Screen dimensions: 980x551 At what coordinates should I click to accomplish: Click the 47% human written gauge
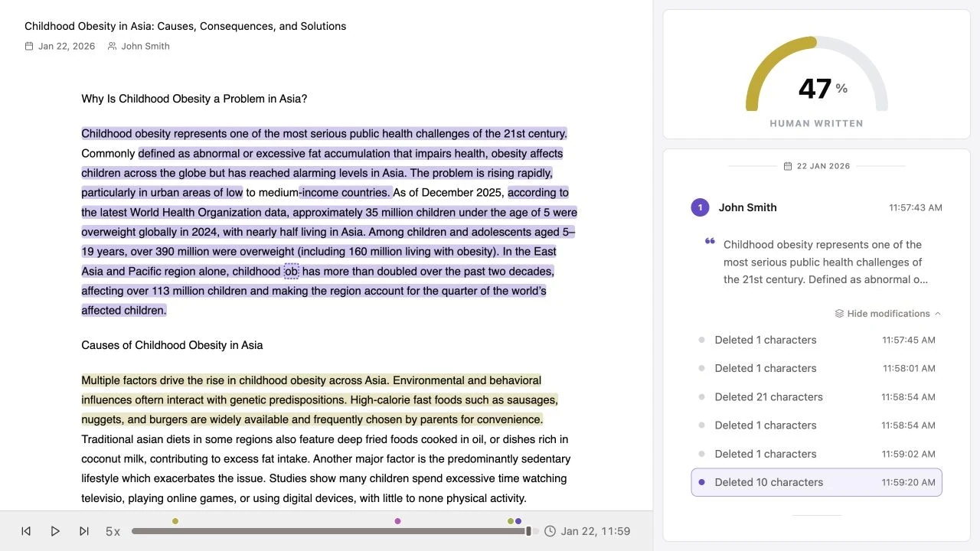pyautogui.click(x=816, y=75)
